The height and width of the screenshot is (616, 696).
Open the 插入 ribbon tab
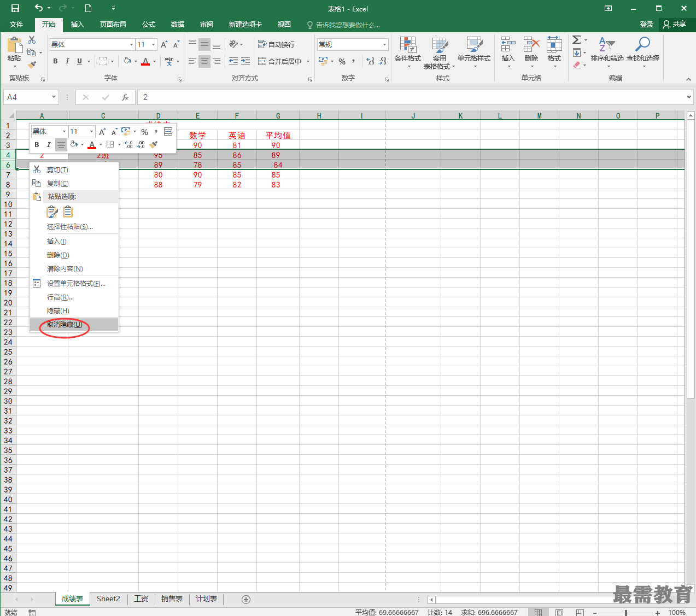[x=78, y=25]
